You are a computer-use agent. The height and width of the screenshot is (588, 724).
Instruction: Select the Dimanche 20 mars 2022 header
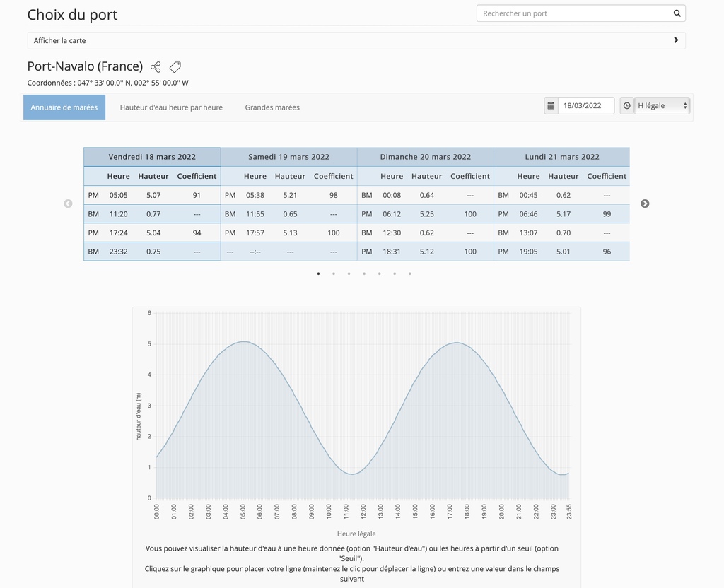[x=425, y=157]
